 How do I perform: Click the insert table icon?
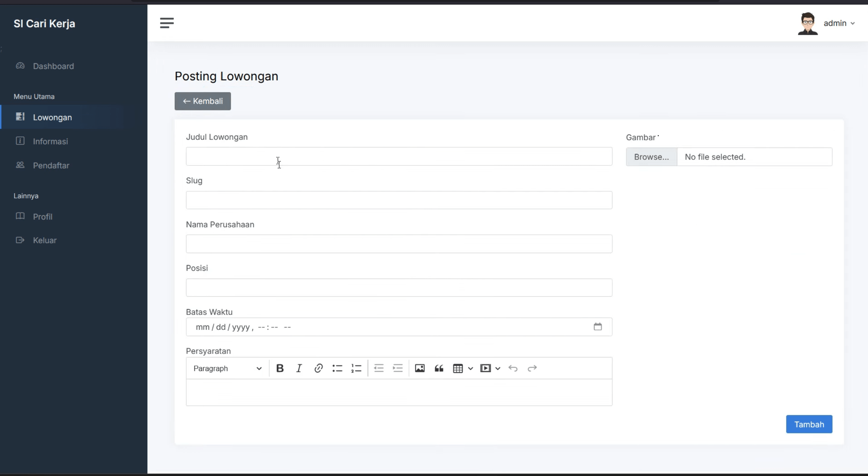(458, 368)
